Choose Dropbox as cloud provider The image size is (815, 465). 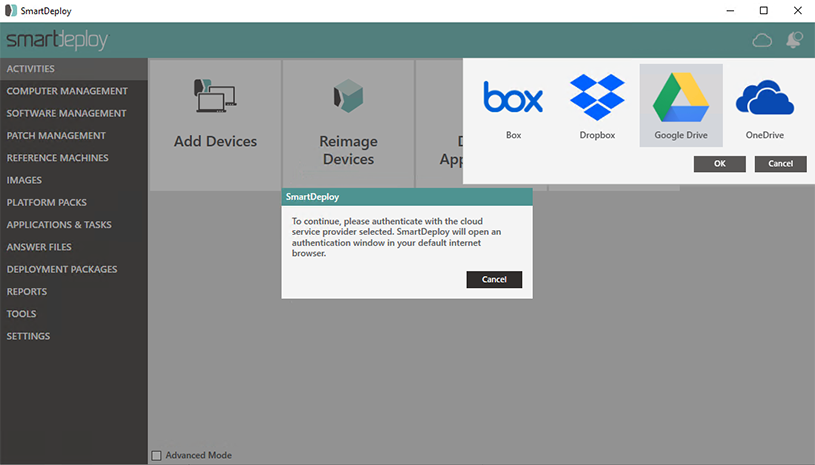click(597, 97)
